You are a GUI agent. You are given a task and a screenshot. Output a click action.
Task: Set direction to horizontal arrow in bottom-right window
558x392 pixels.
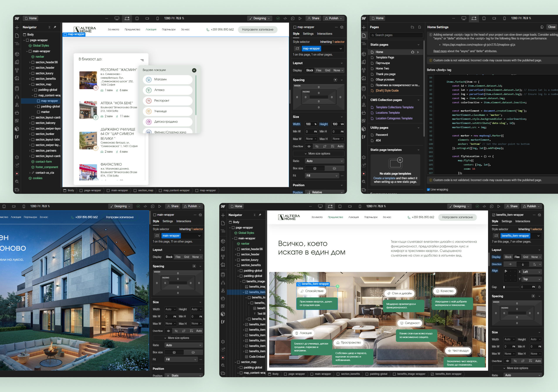pos(510,264)
